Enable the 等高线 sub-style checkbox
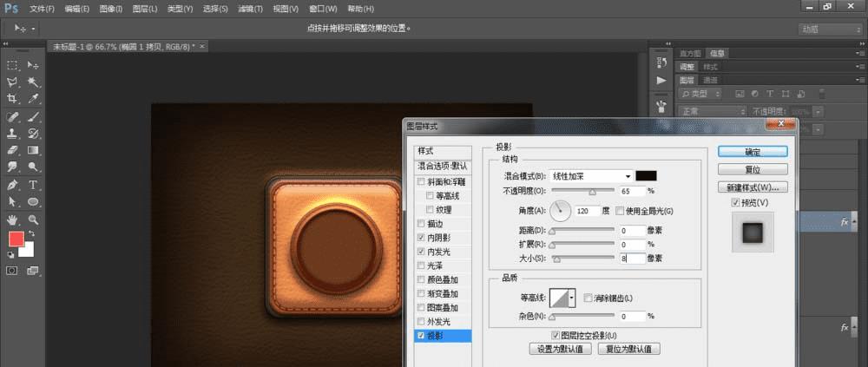 pos(430,195)
